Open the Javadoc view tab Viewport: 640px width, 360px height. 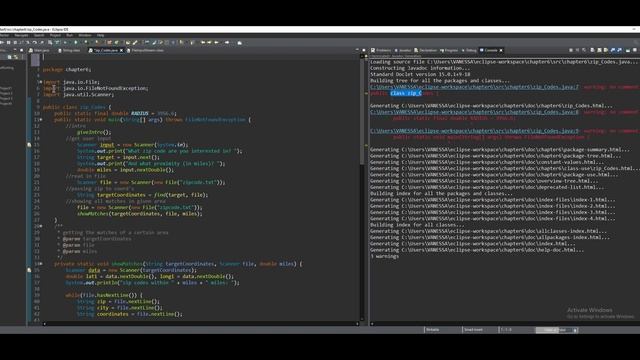click(402, 50)
